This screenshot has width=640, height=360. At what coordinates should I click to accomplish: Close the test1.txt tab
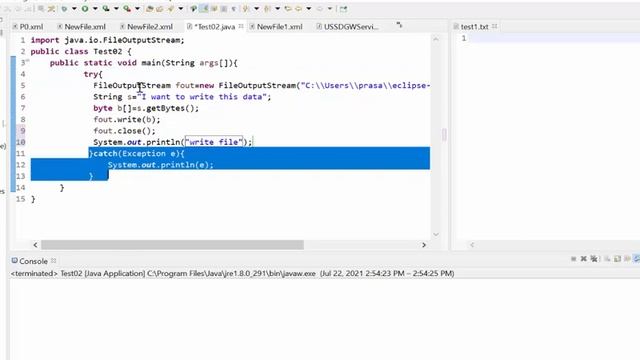coord(495,26)
